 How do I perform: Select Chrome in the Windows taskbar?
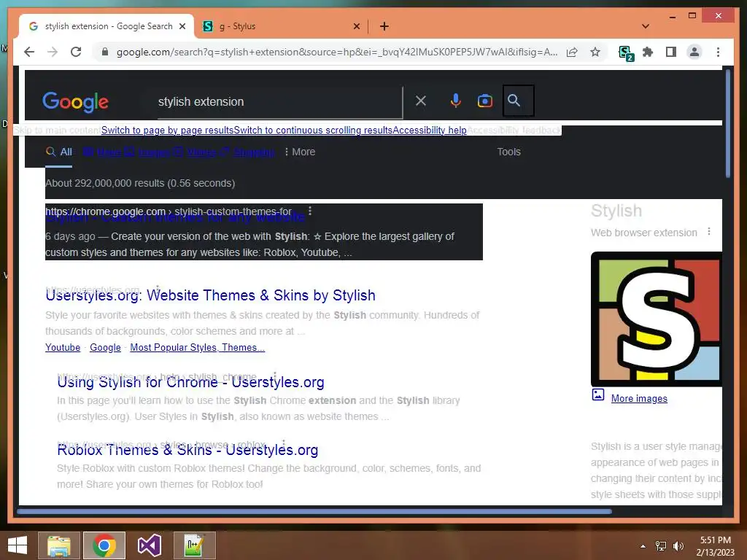(x=104, y=545)
